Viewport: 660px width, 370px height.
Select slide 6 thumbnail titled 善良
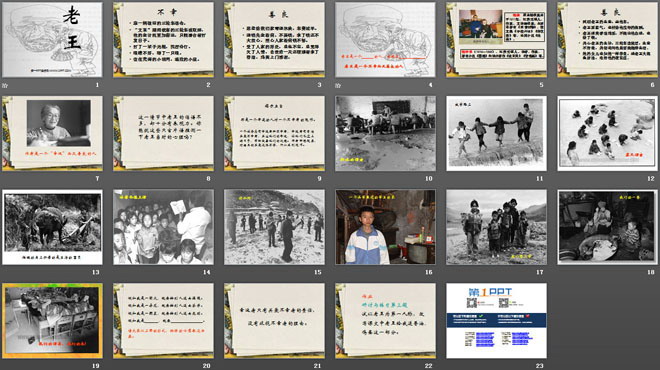pos(607,40)
